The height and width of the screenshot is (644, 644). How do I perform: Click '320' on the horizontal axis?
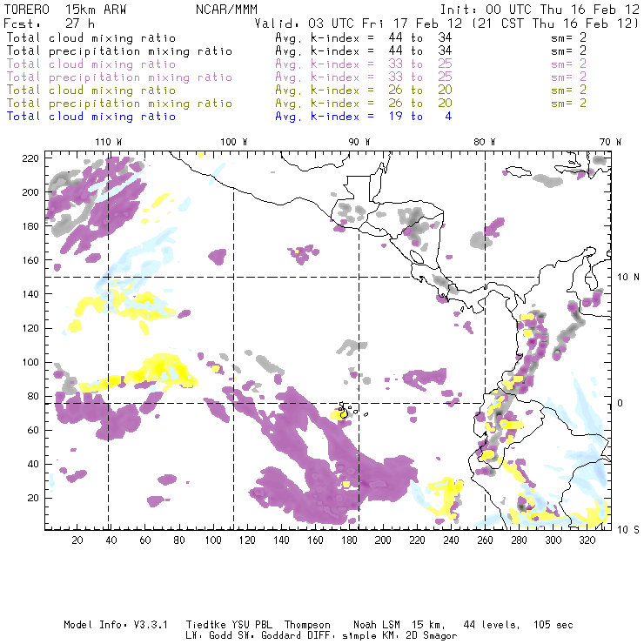coord(587,540)
